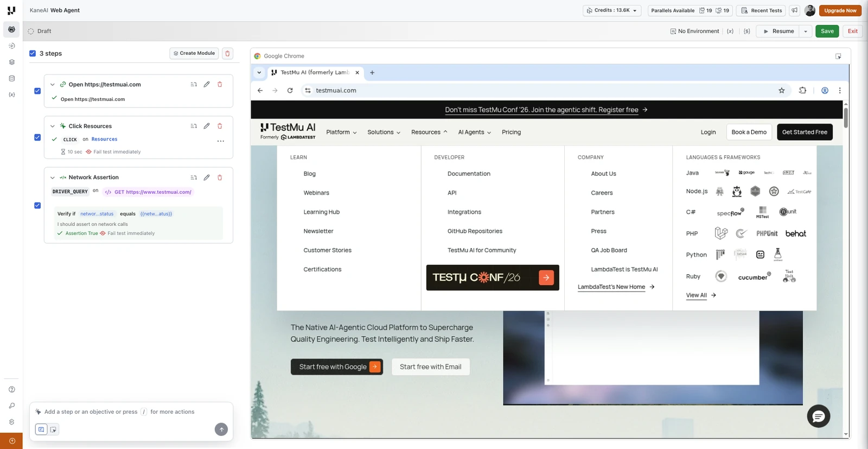Image resolution: width=868 pixels, height=449 pixels.
Task: Click the Resume button
Action: pos(778,31)
